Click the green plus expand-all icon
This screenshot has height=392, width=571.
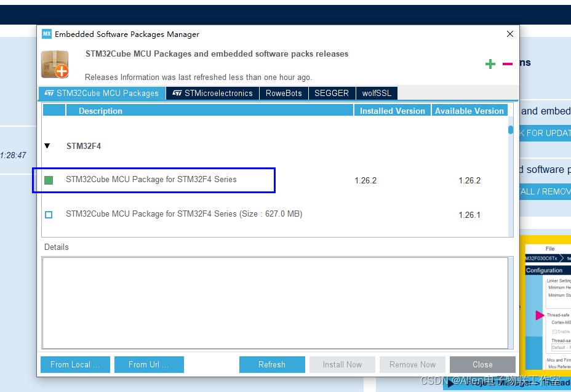[x=490, y=64]
